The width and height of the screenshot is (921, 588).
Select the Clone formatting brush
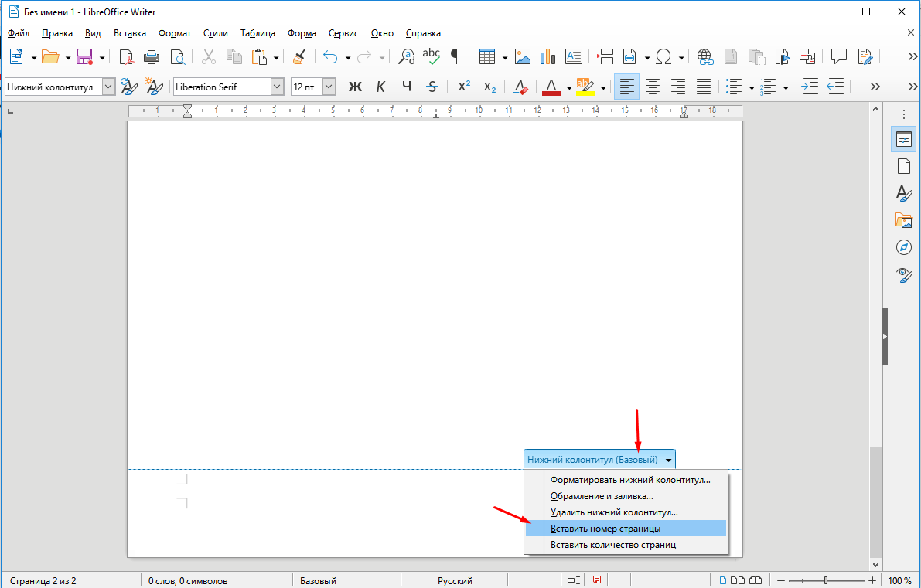click(299, 56)
